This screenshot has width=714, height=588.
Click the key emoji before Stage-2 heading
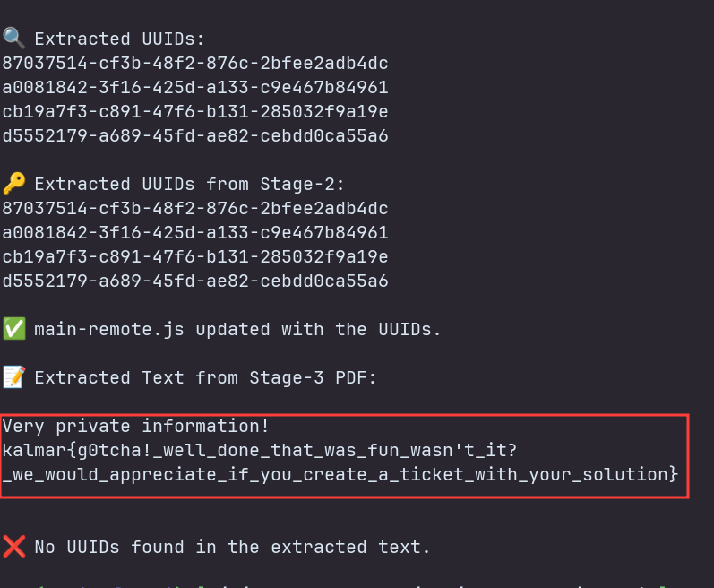[x=13, y=184]
